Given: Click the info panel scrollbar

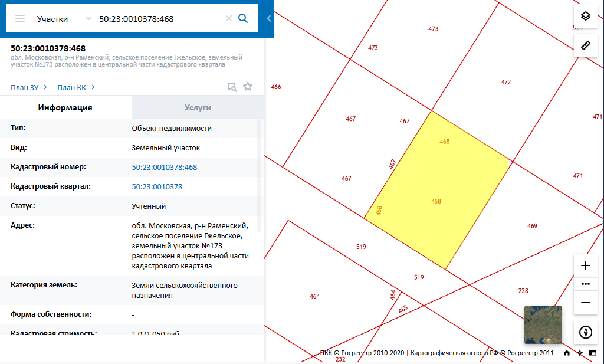Looking at the screenshot, I should pos(259,175).
